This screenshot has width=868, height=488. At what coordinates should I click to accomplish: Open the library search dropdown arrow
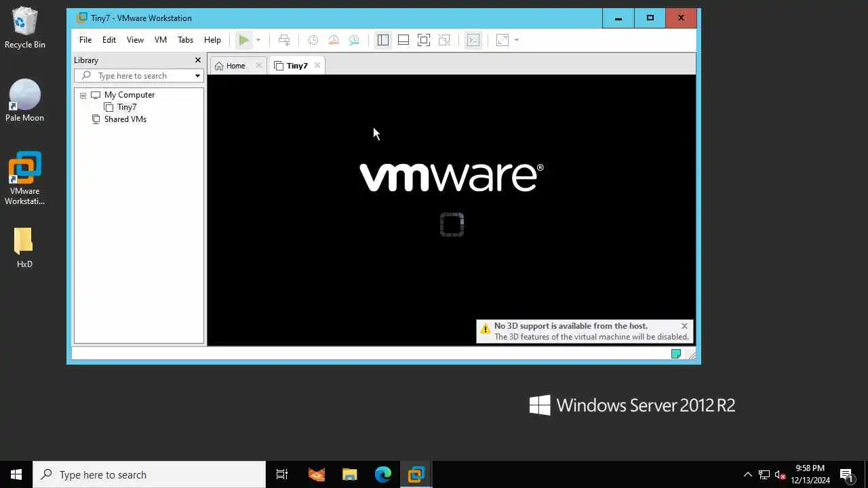coord(197,76)
